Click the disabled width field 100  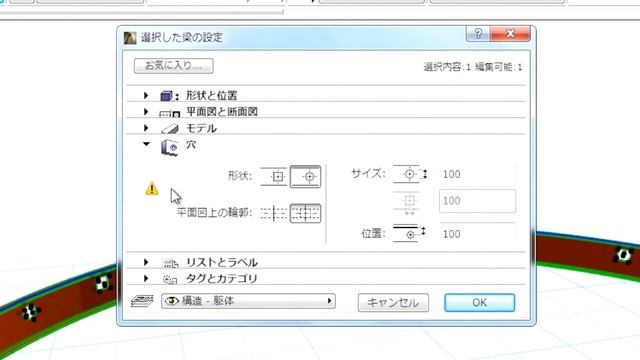click(x=477, y=201)
